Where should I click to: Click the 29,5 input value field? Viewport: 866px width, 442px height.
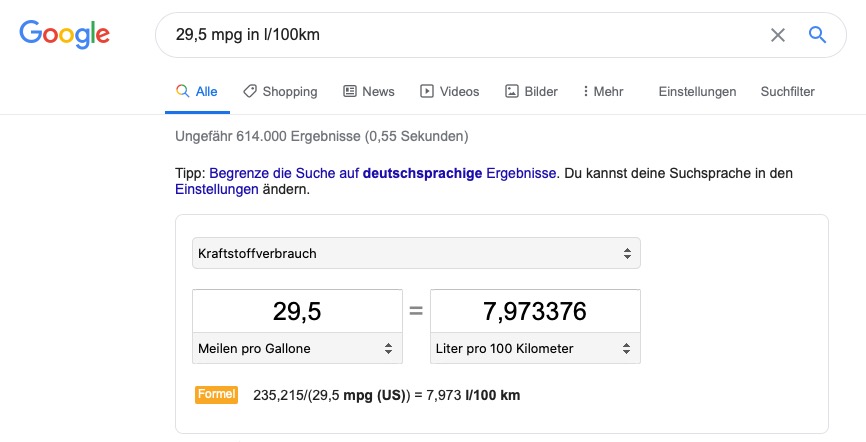click(297, 311)
